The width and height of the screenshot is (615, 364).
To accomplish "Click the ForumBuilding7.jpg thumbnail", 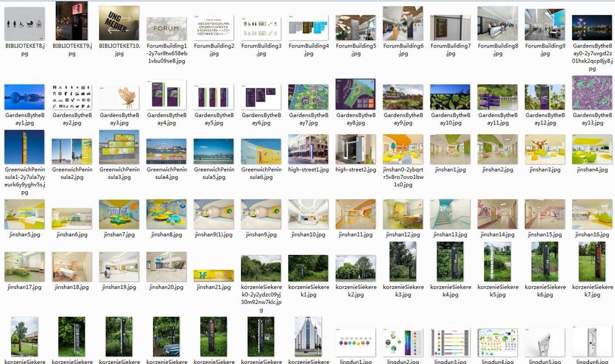I will pos(450,27).
